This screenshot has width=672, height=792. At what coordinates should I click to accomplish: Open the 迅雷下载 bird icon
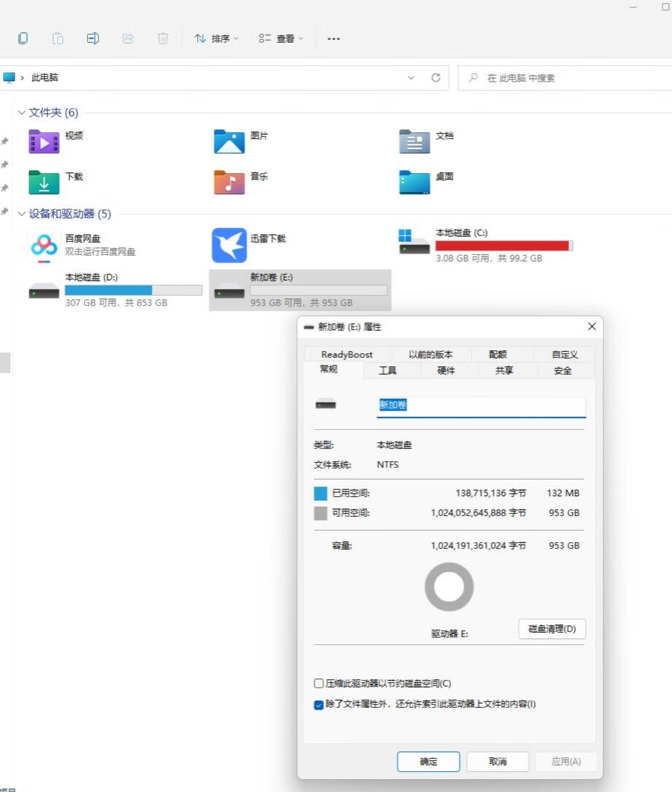(229, 246)
